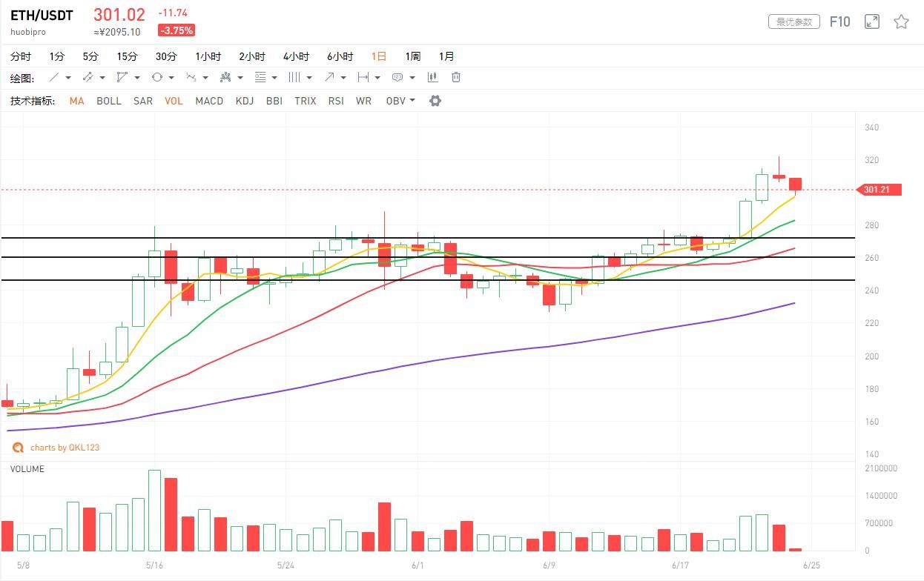Toggle the BBI indicator

pyautogui.click(x=274, y=101)
